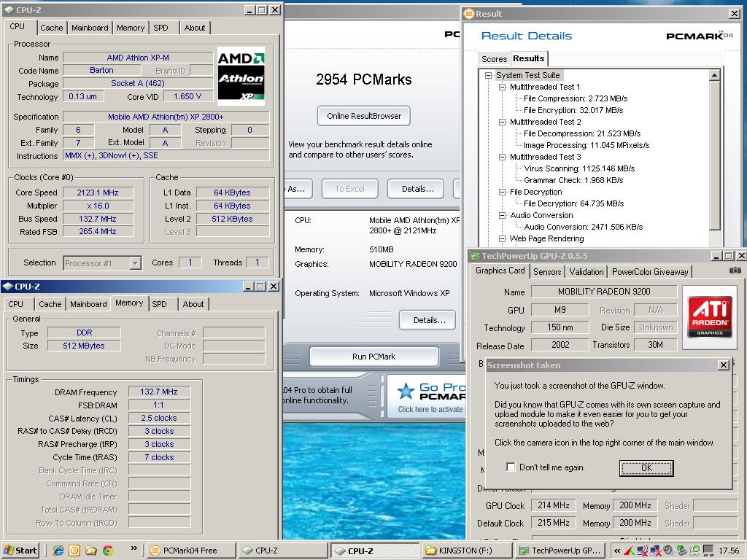Screen dimensions: 747x560
Task: Close the Screenshot taken dialog
Action: pyautogui.click(x=724, y=365)
